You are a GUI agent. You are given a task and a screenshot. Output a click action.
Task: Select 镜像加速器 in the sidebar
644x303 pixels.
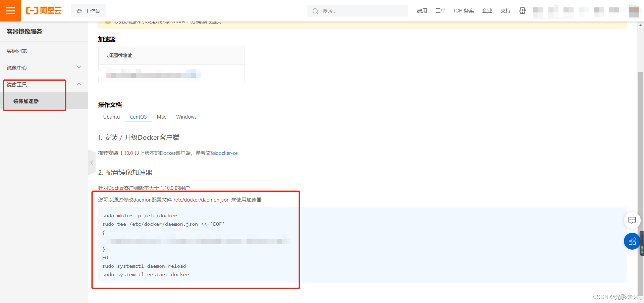pos(44,101)
